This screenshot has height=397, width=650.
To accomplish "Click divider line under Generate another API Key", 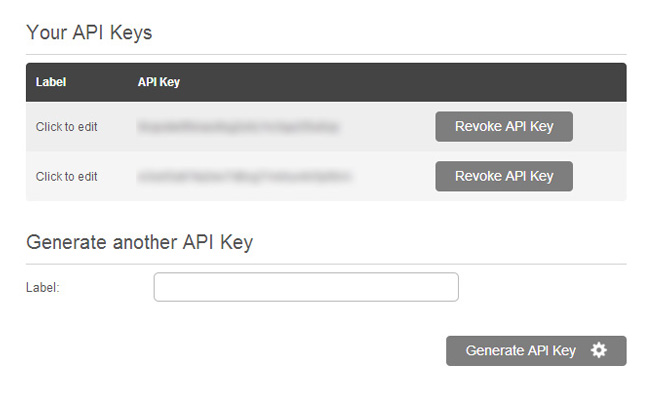I will point(326,264).
